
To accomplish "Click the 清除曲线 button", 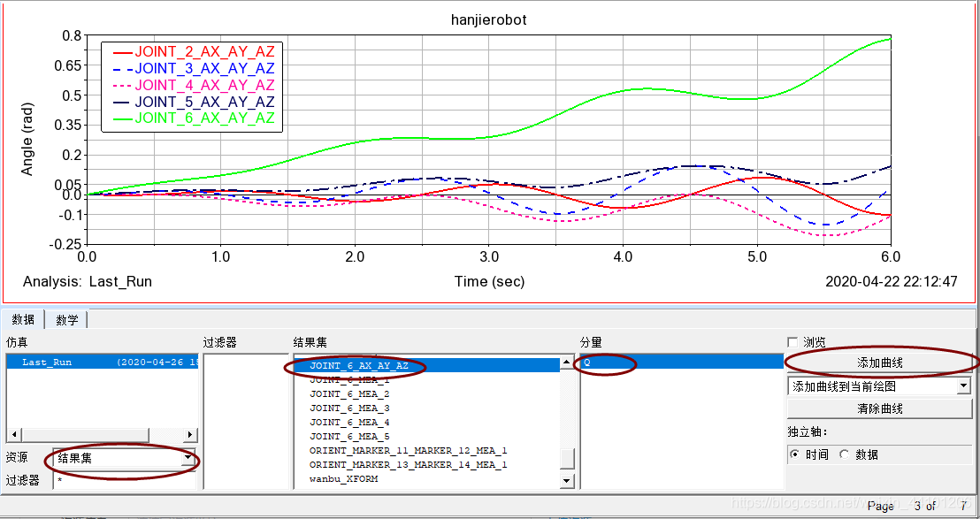I will pos(879,408).
